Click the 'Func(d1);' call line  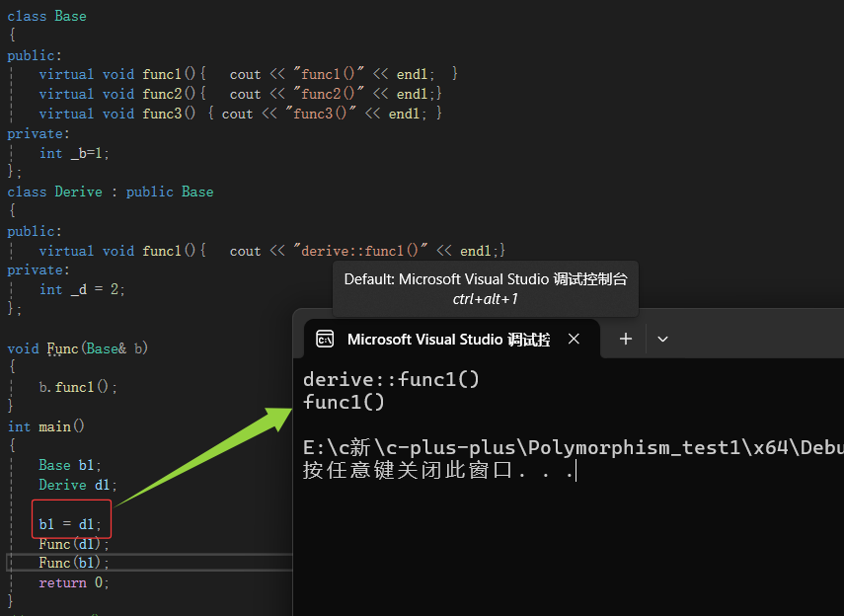(74, 544)
